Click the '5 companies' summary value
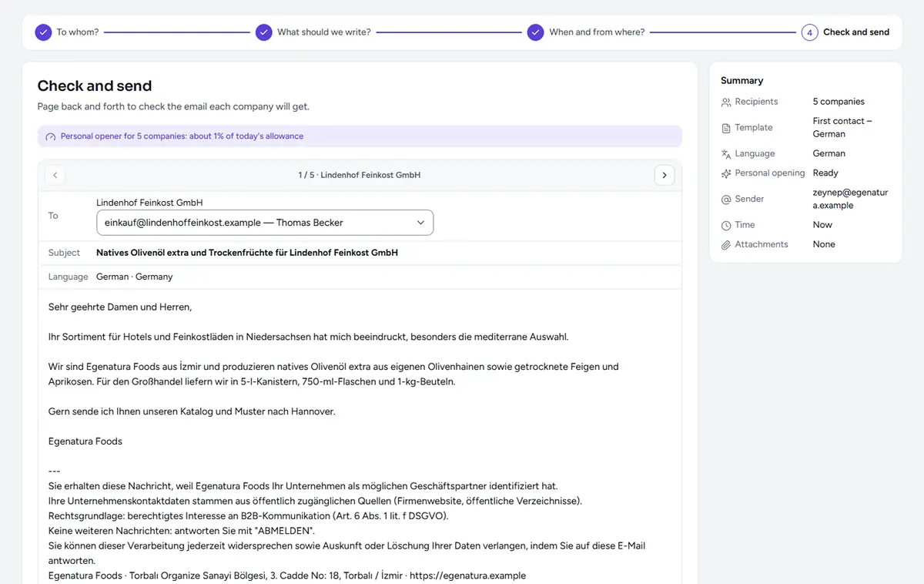Image resolution: width=924 pixels, height=584 pixels. click(839, 102)
